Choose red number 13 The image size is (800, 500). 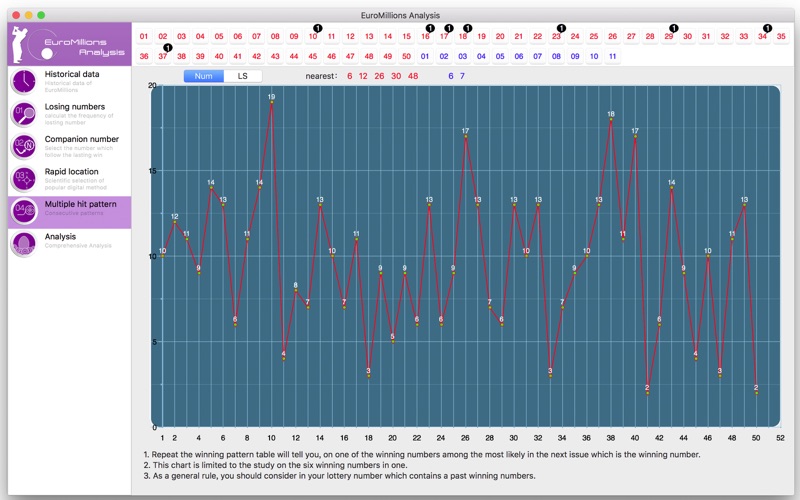(369, 36)
